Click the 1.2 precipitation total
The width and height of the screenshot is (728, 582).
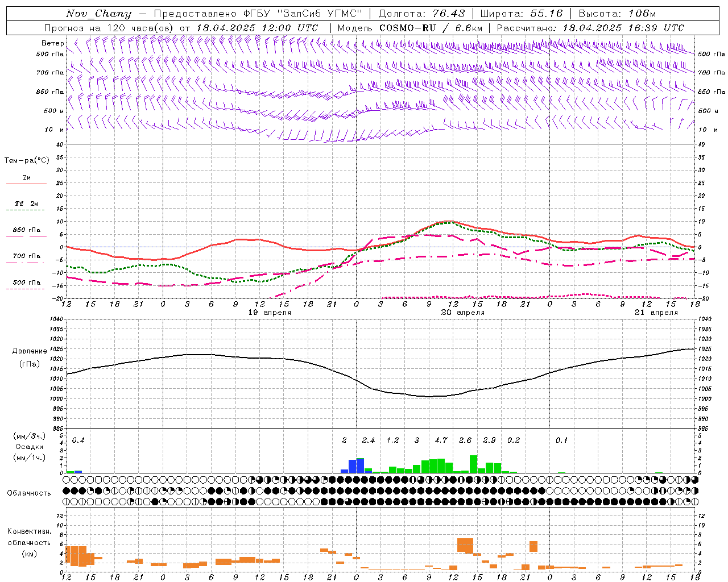click(x=392, y=440)
